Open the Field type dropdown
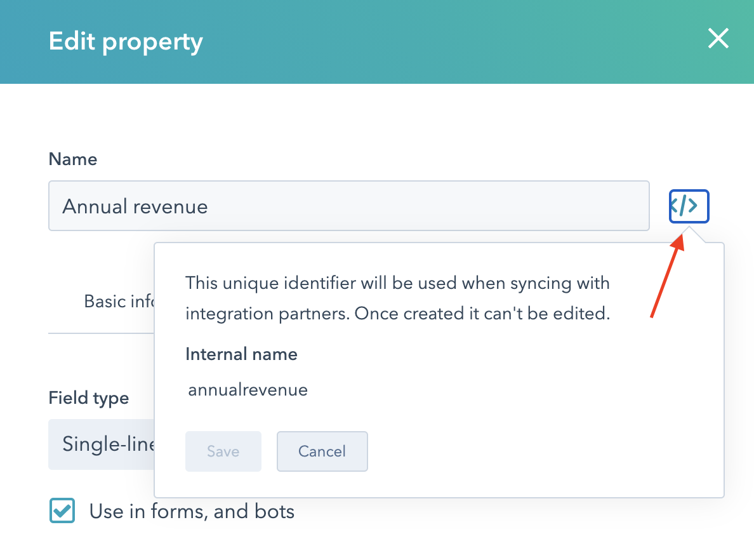This screenshot has width=754, height=560. point(102,444)
